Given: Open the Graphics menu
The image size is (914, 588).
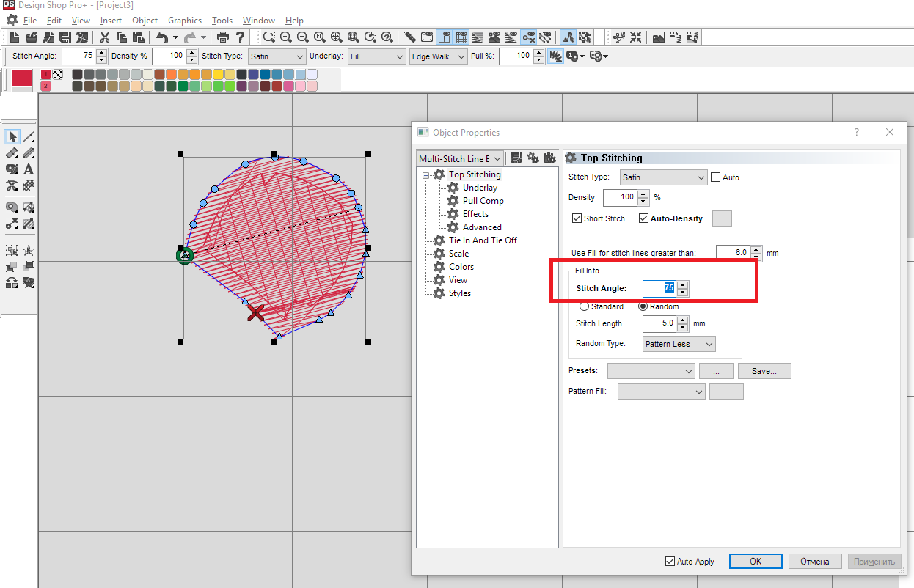Looking at the screenshot, I should click(x=184, y=21).
